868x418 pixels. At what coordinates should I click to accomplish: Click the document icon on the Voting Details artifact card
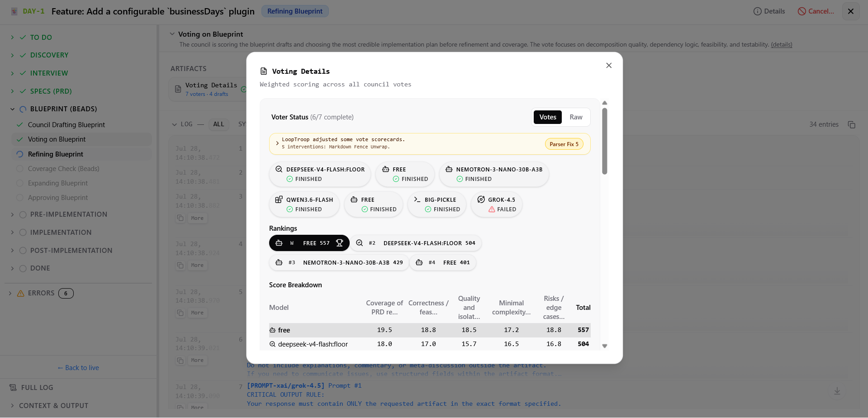tap(178, 89)
